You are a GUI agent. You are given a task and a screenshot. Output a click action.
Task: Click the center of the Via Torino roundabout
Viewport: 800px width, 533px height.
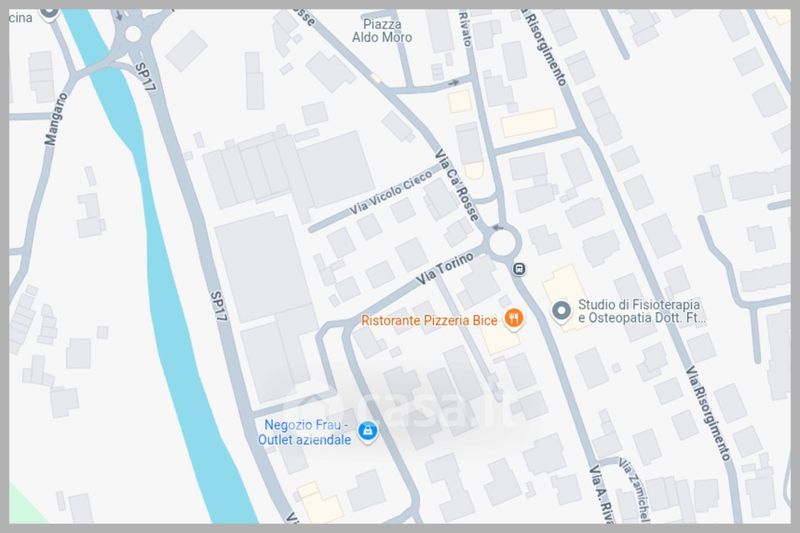(x=503, y=243)
